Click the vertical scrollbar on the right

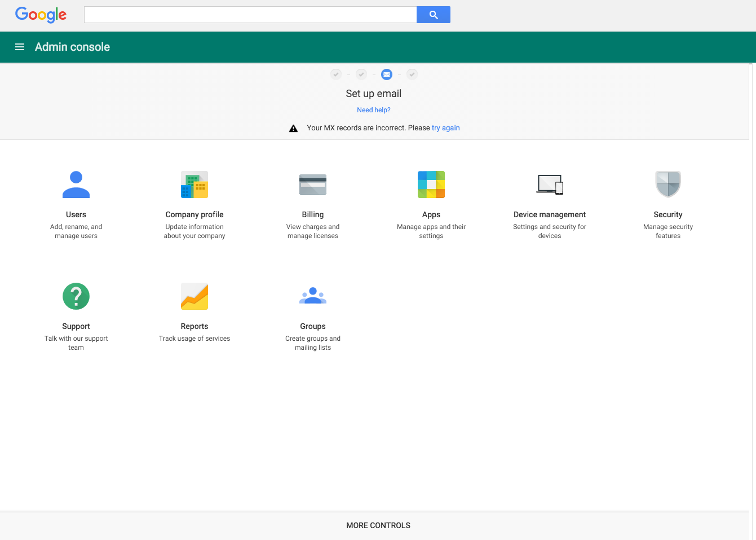pos(751,301)
